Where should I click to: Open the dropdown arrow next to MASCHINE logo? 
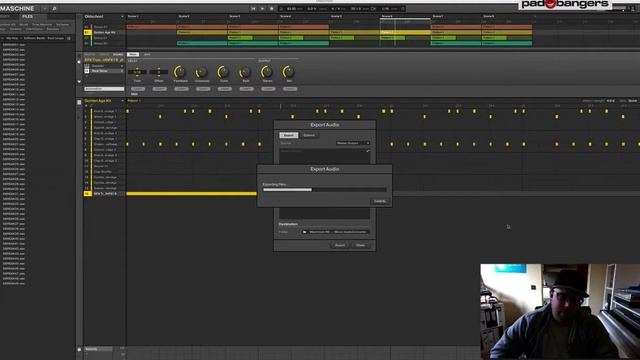tap(45, 9)
